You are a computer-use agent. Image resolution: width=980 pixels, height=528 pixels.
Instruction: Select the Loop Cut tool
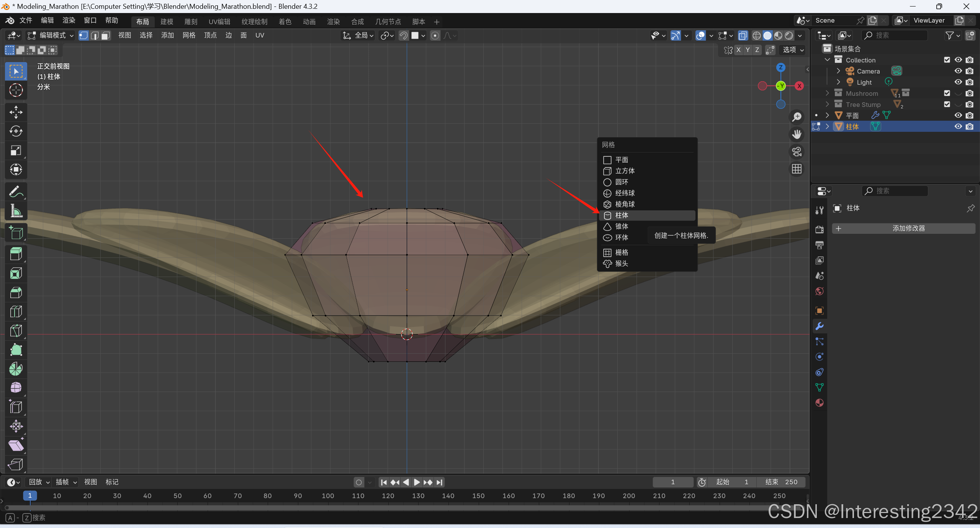(x=16, y=312)
